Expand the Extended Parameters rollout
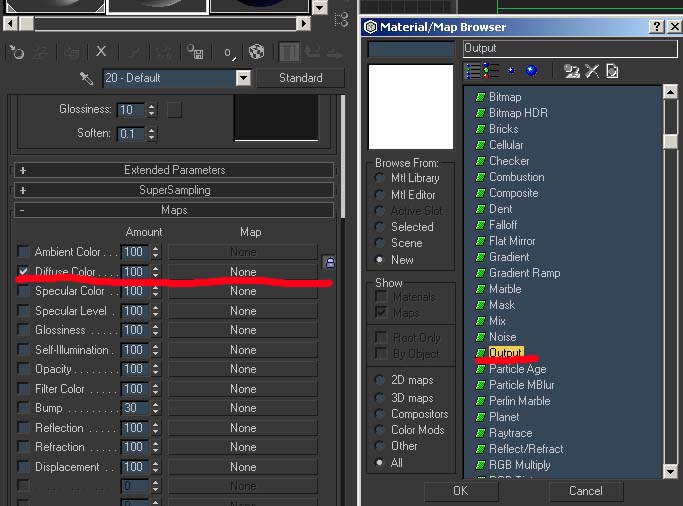Viewport: 683px width, 506px height. click(x=174, y=170)
